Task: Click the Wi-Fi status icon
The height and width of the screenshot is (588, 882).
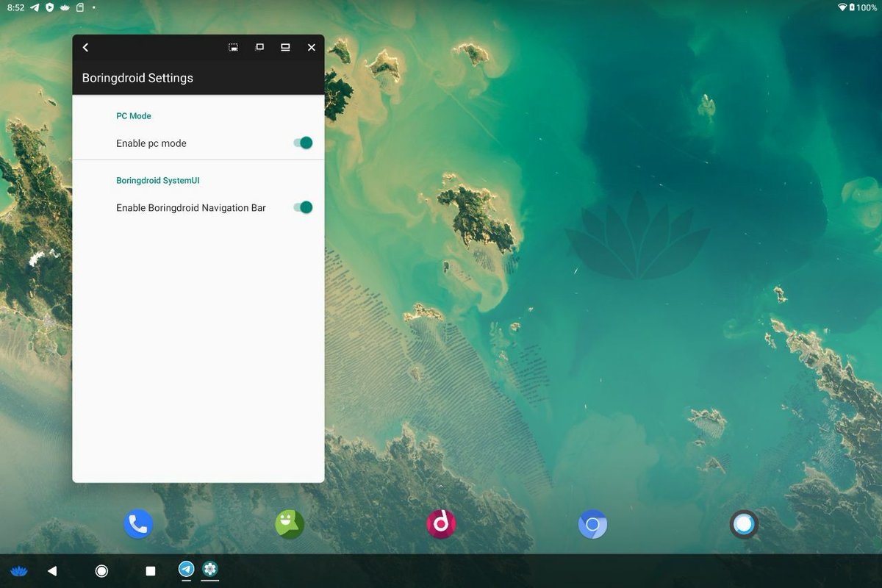Action: click(x=842, y=7)
